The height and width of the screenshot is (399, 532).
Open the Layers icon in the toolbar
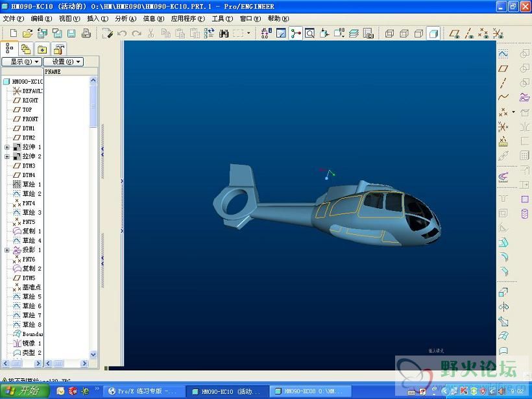(354, 33)
